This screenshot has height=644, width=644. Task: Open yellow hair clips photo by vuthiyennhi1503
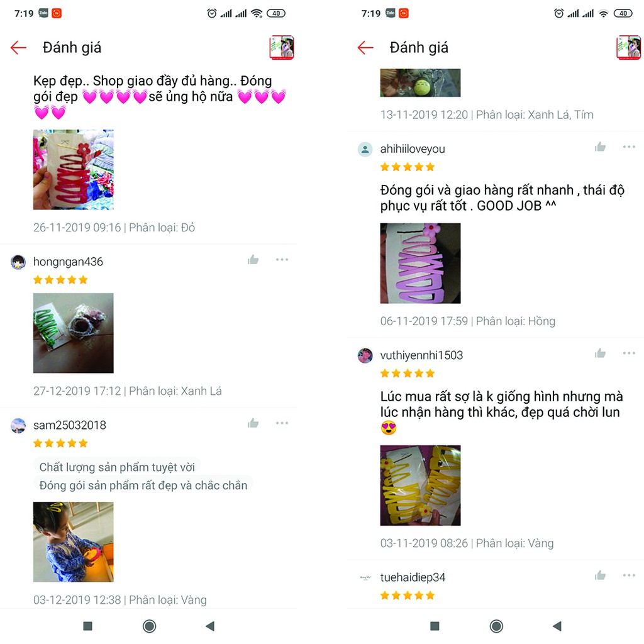point(421,486)
